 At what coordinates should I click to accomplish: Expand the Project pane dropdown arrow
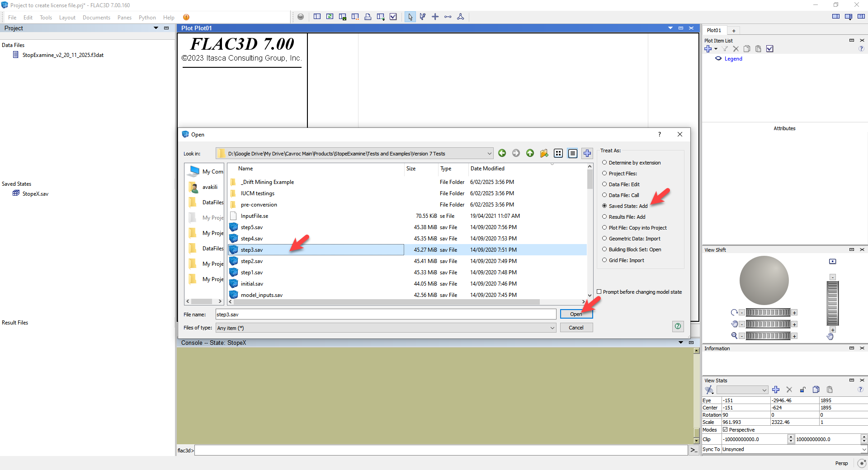[156, 28]
